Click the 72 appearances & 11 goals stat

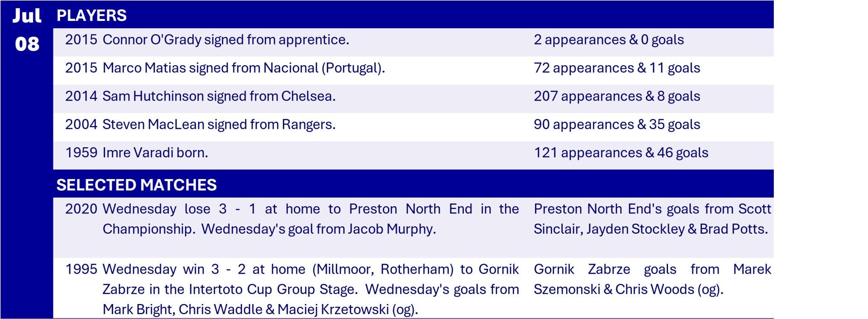(616, 68)
